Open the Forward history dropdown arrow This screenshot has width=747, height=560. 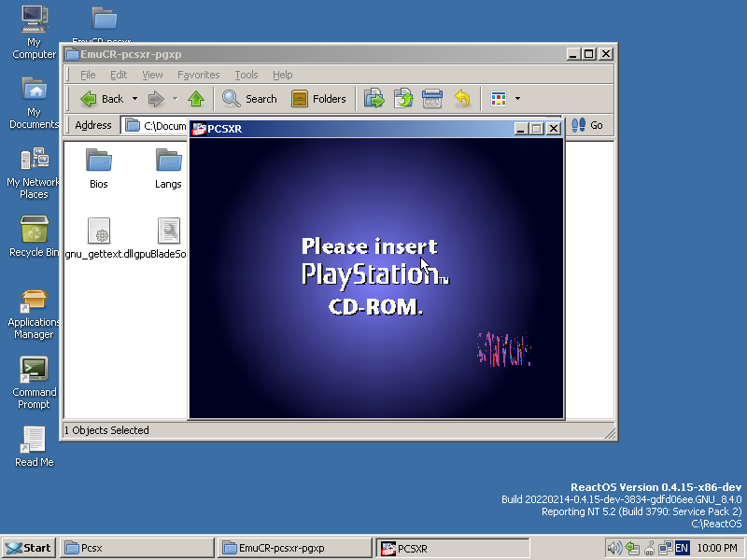point(175,99)
